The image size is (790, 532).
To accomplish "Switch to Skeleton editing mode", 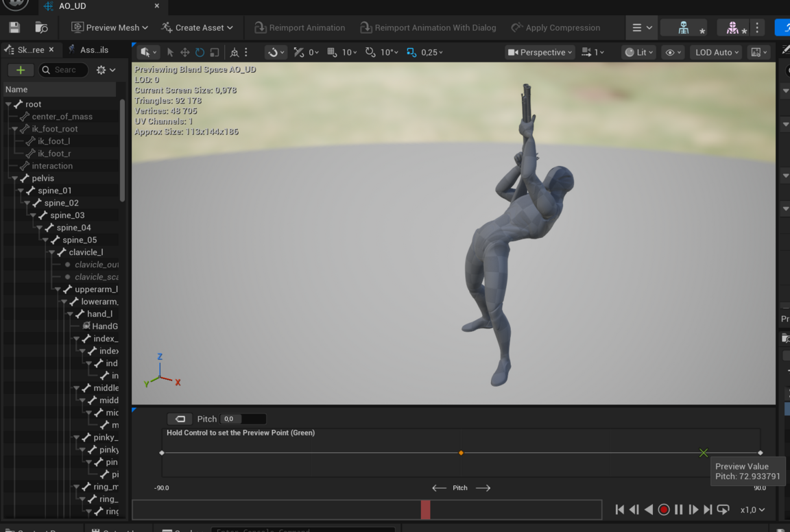I will click(684, 27).
